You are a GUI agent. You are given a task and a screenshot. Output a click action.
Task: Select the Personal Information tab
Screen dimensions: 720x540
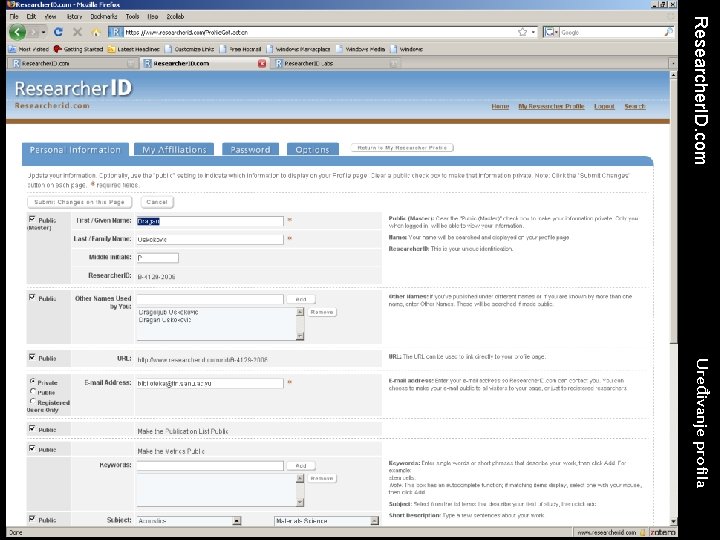pyautogui.click(x=75, y=150)
